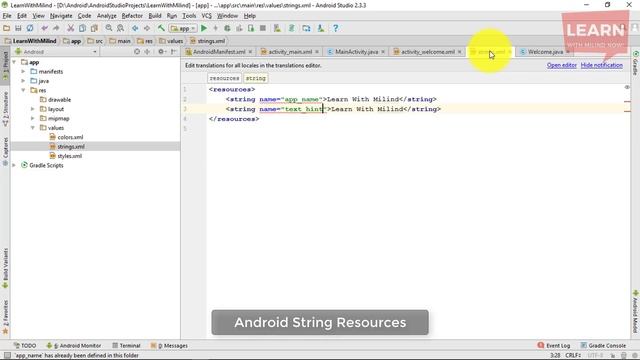The image size is (640, 360).
Task: Click the Redo arrow icon
Action: point(56,28)
